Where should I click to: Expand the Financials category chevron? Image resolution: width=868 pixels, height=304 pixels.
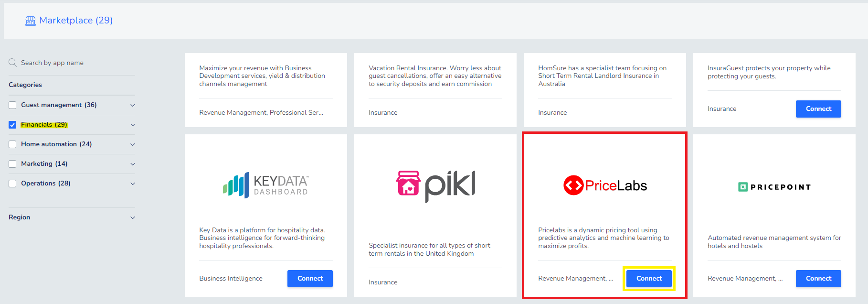coord(133,125)
